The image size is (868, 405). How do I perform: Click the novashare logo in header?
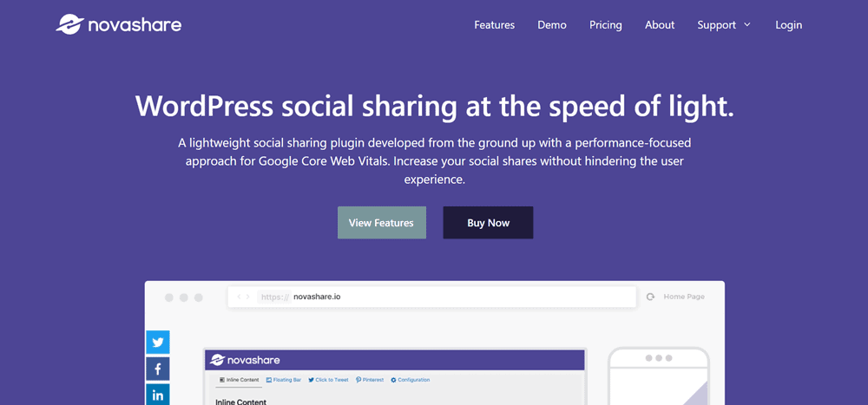(x=118, y=25)
